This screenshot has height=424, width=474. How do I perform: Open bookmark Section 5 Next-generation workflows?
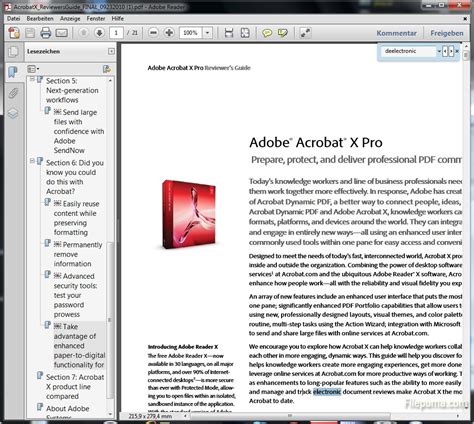click(x=72, y=90)
